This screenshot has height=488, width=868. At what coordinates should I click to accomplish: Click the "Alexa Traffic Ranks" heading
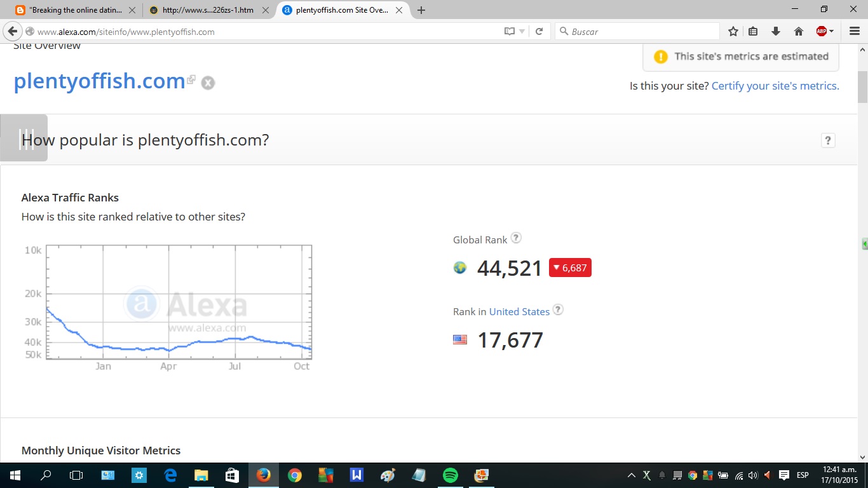pyautogui.click(x=70, y=198)
